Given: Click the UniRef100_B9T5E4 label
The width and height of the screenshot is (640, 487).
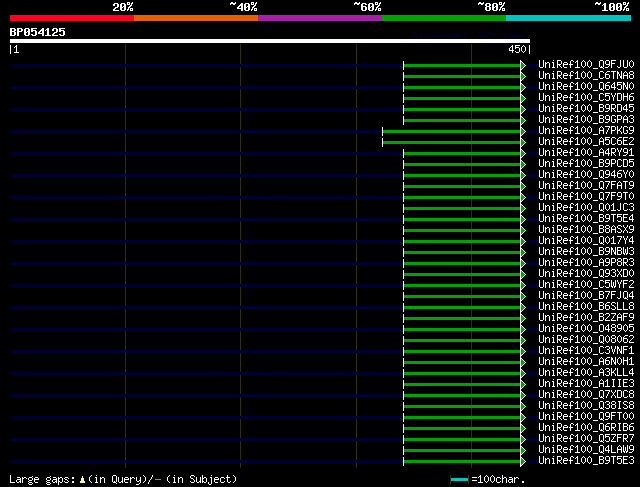Looking at the screenshot, I should 586,219.
